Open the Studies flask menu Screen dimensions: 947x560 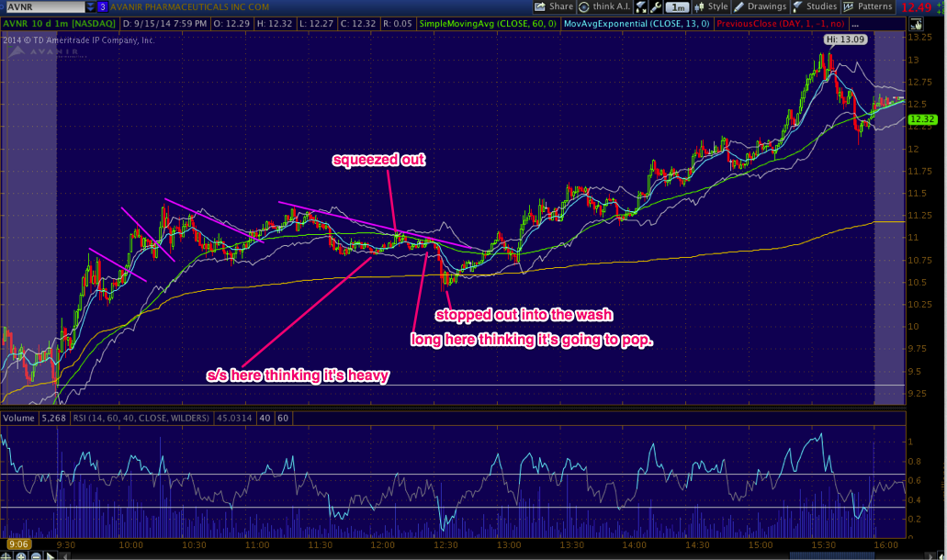pos(814,6)
